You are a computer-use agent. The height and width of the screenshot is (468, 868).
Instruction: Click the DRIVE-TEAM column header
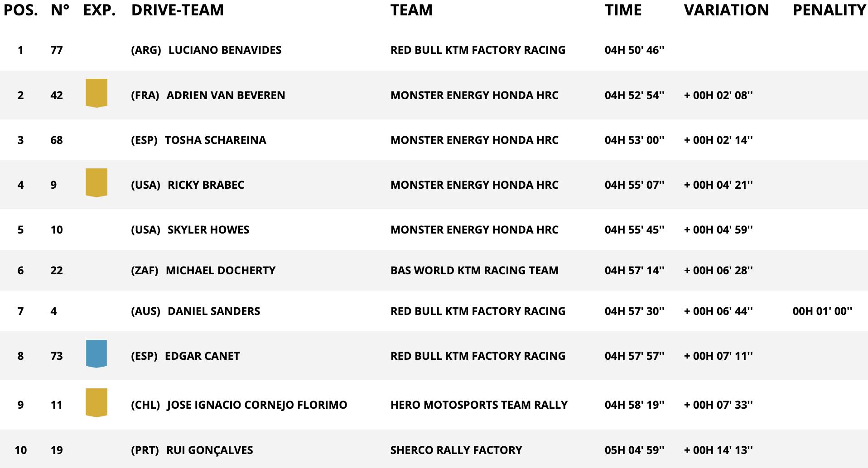point(178,10)
